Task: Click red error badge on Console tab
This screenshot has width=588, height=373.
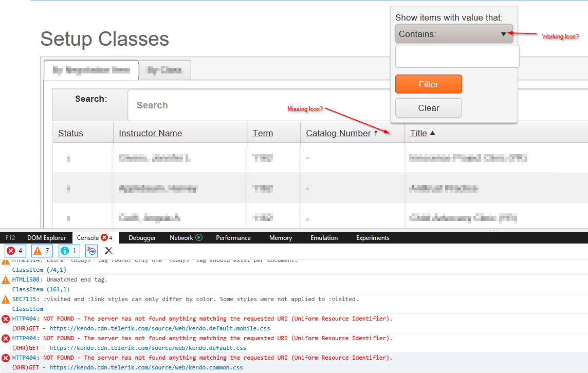Action: pyautogui.click(x=104, y=237)
